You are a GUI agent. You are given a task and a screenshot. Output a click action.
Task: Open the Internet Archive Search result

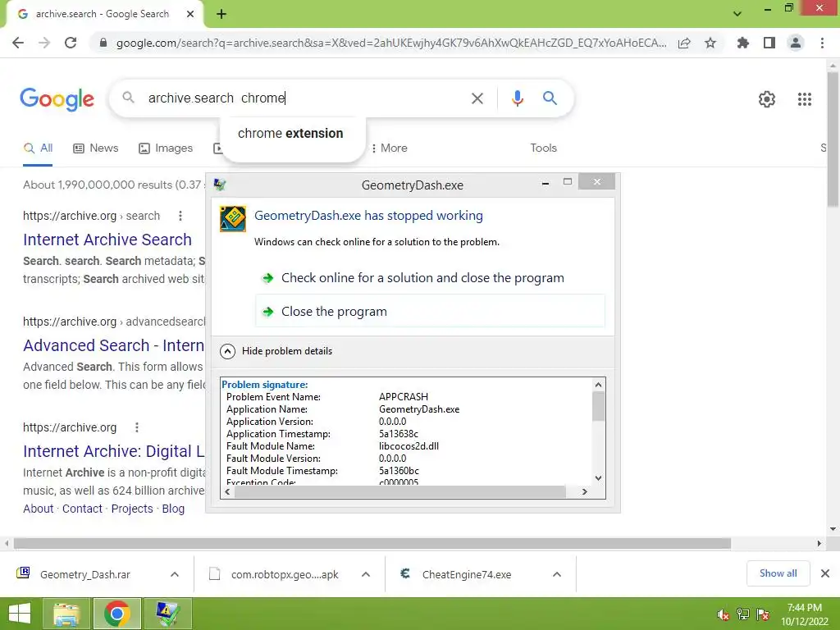coord(107,240)
